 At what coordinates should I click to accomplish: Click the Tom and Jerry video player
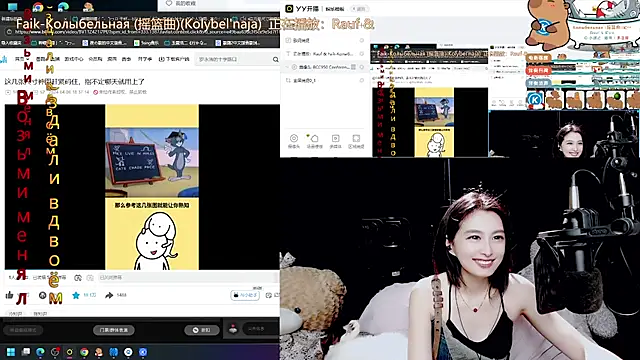tap(142, 187)
